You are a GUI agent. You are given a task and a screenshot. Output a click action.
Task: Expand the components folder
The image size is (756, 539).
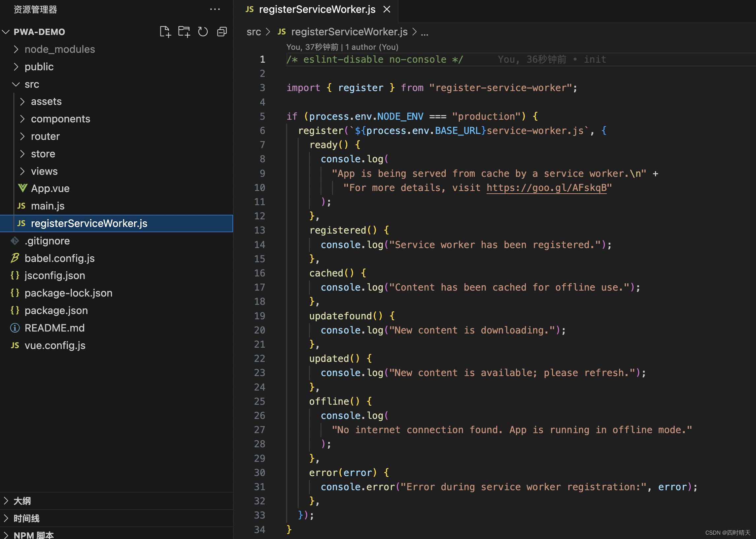pyautogui.click(x=22, y=119)
